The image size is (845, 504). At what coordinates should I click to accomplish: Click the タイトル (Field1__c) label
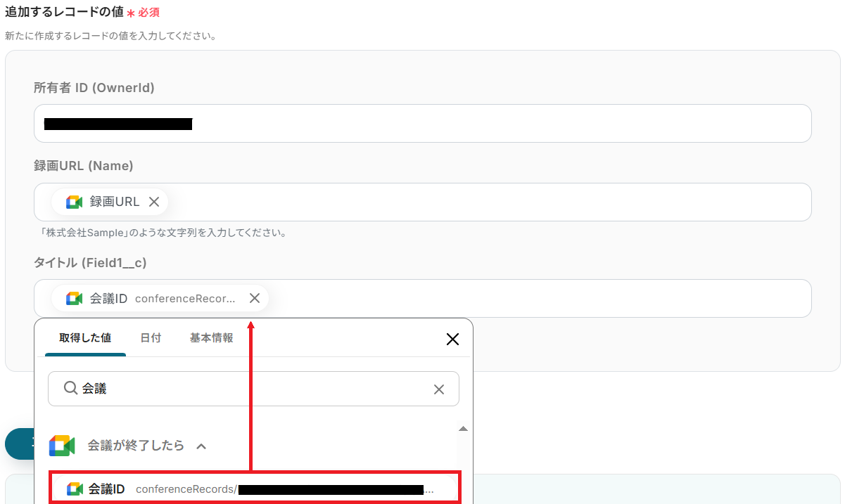click(x=90, y=262)
